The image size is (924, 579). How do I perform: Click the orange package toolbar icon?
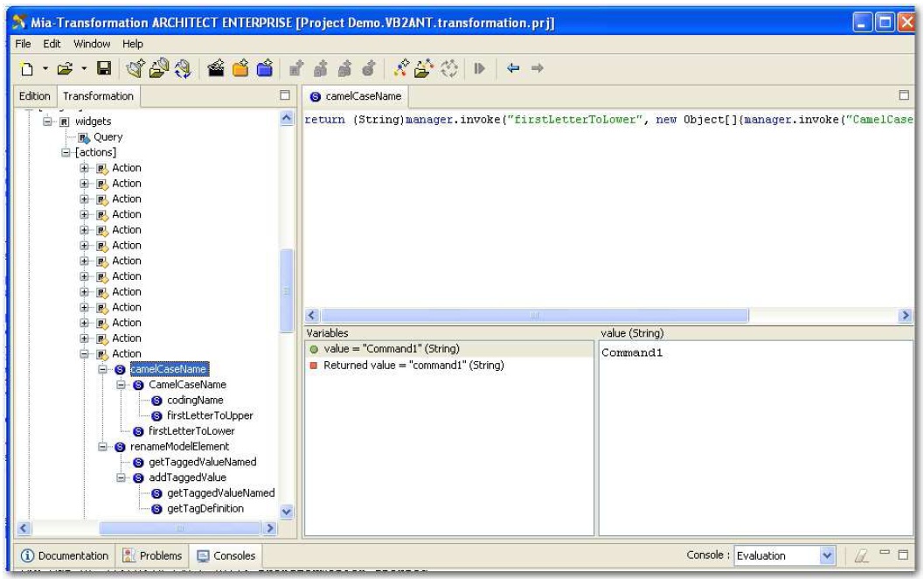pos(240,68)
